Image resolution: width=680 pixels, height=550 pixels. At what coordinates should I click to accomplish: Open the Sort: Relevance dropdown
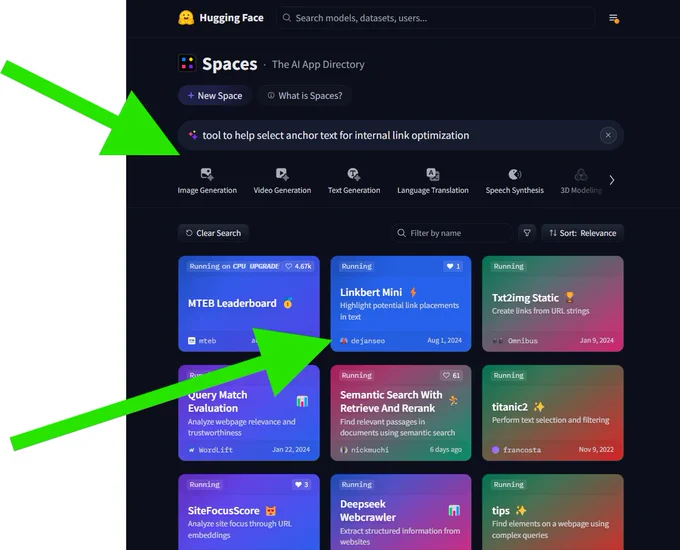(582, 233)
